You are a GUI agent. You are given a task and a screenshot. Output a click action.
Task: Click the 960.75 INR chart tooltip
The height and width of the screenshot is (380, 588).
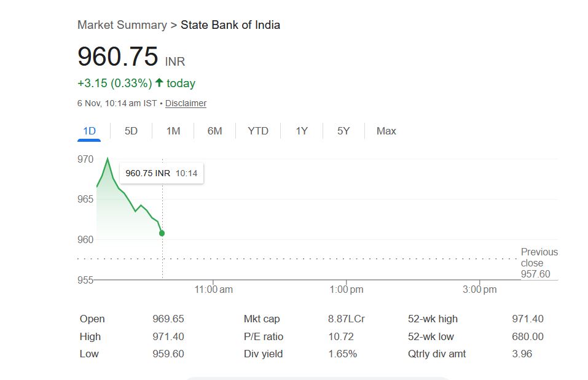point(162,173)
